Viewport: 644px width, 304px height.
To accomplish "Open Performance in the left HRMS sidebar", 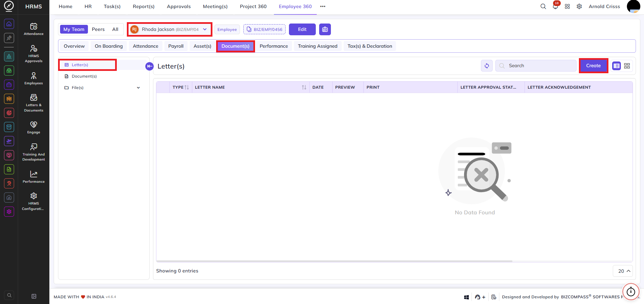I will (x=34, y=177).
